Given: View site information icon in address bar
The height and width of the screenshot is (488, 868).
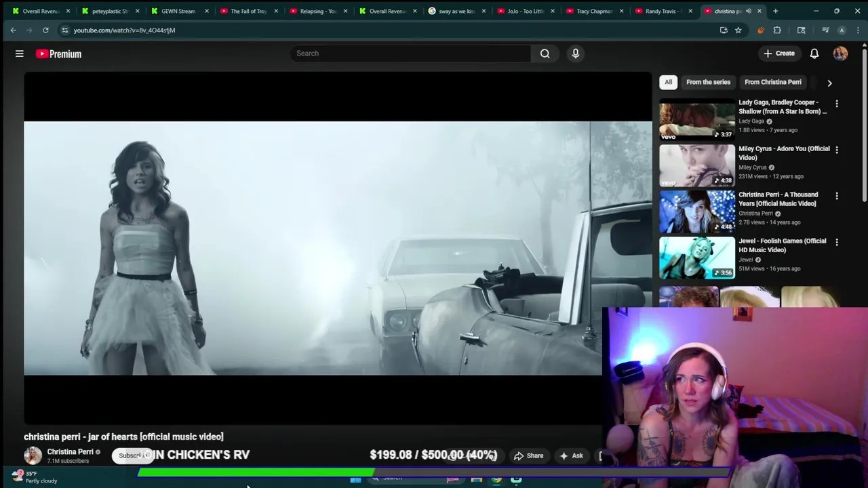Looking at the screenshot, I should click(x=64, y=30).
